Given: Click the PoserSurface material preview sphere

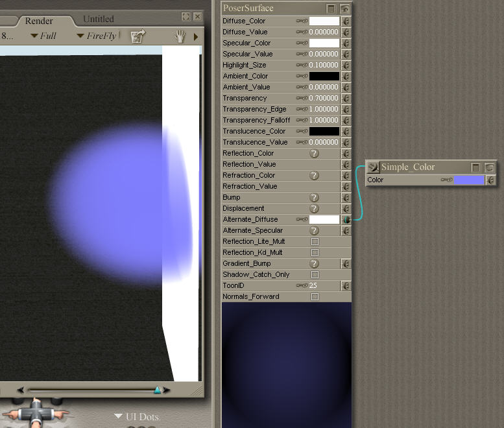Looking at the screenshot, I should pos(287,365).
